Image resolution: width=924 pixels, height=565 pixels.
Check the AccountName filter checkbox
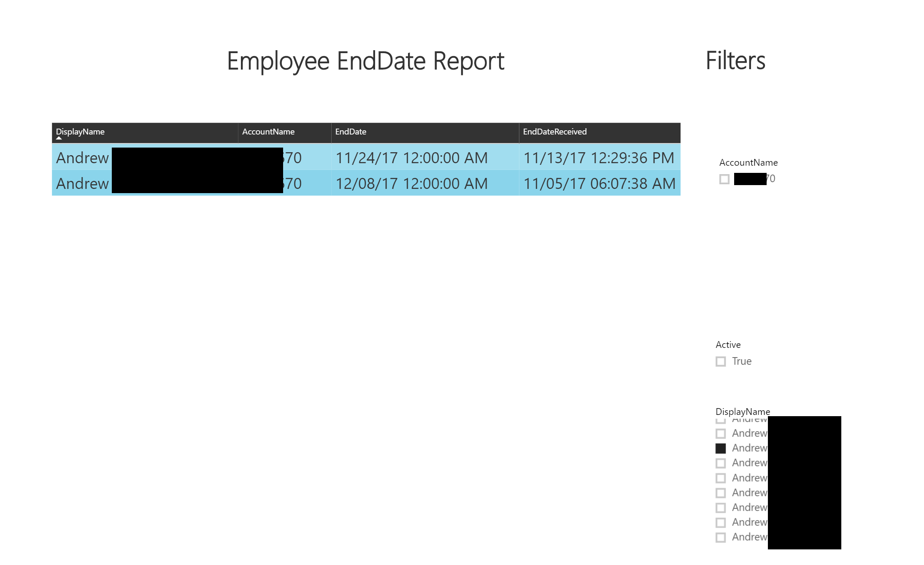(724, 179)
